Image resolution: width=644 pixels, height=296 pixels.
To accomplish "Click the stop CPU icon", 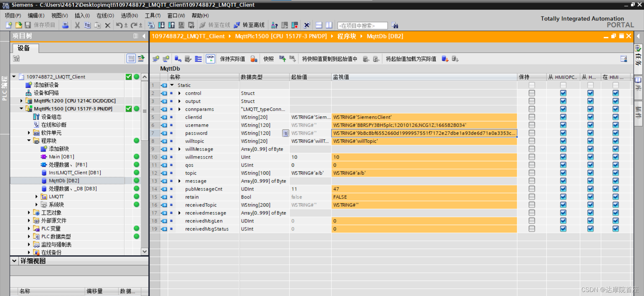I will click(295, 25).
